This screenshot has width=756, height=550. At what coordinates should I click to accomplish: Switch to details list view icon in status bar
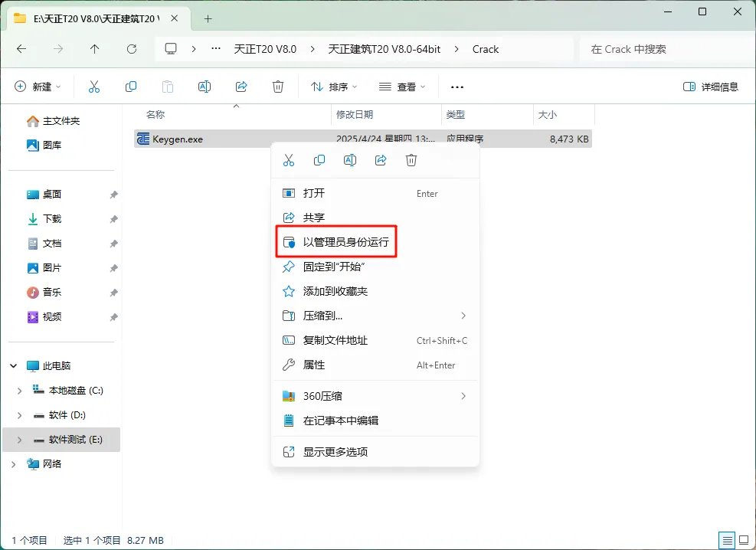727,540
